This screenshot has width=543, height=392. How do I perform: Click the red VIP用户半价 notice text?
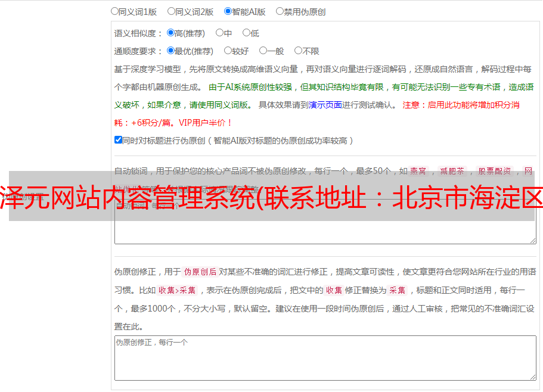(x=205, y=123)
